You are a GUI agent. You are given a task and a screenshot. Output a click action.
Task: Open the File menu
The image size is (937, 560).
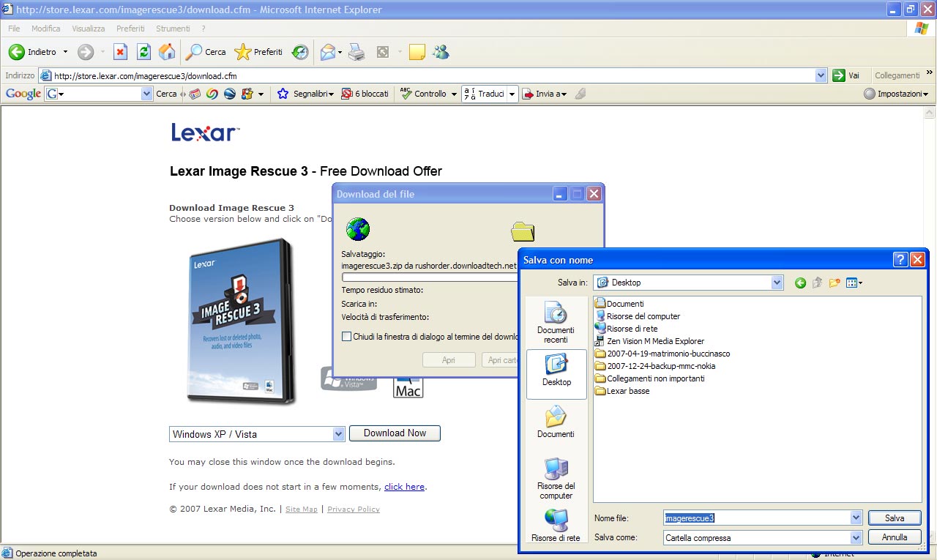coord(14,29)
